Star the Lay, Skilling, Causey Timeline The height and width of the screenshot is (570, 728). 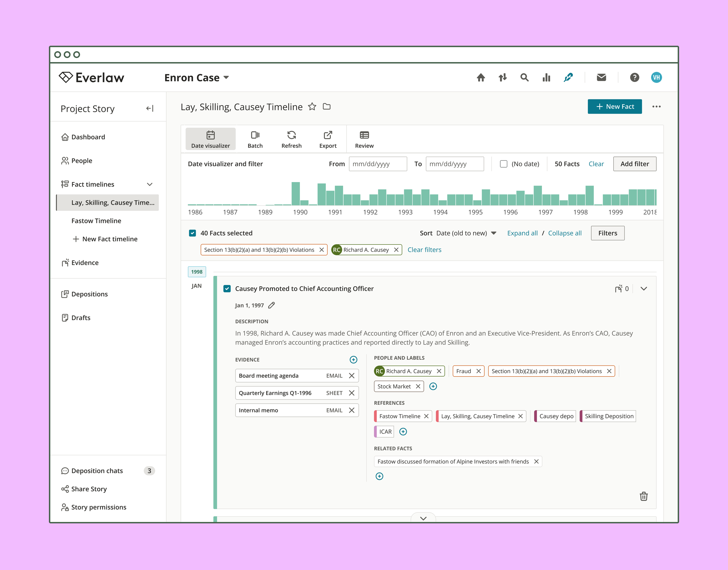coord(312,106)
